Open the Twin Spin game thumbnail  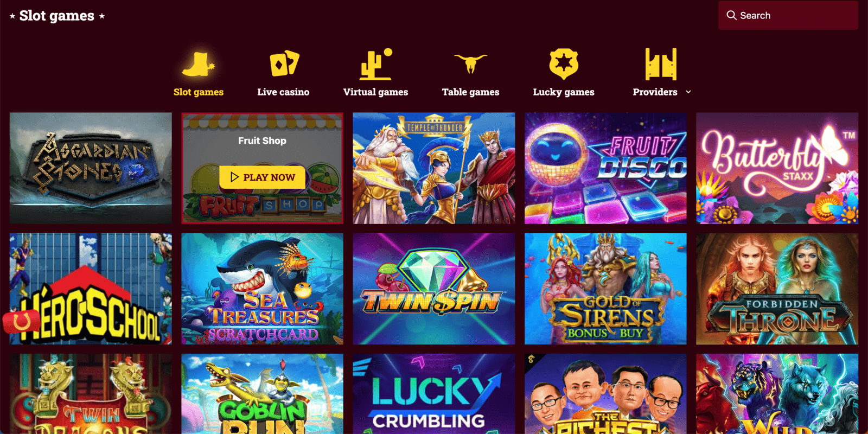tap(434, 289)
